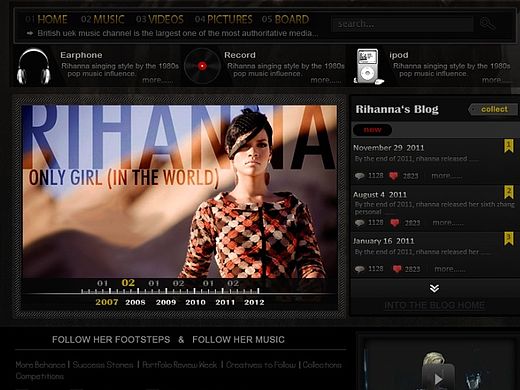Click bookmark ribbon number 1
Image resolution: width=520 pixels, height=390 pixels.
tap(508, 146)
